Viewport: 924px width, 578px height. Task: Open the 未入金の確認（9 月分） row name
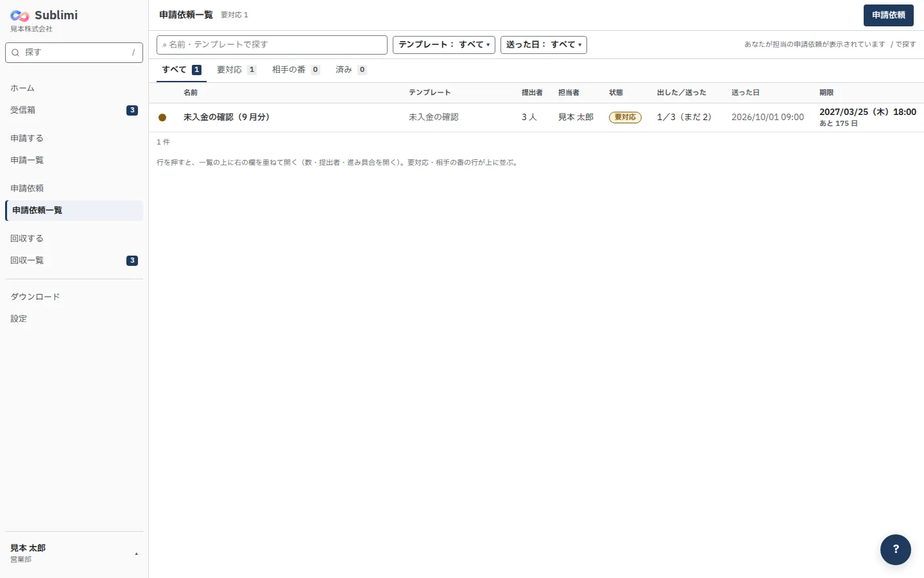point(227,118)
